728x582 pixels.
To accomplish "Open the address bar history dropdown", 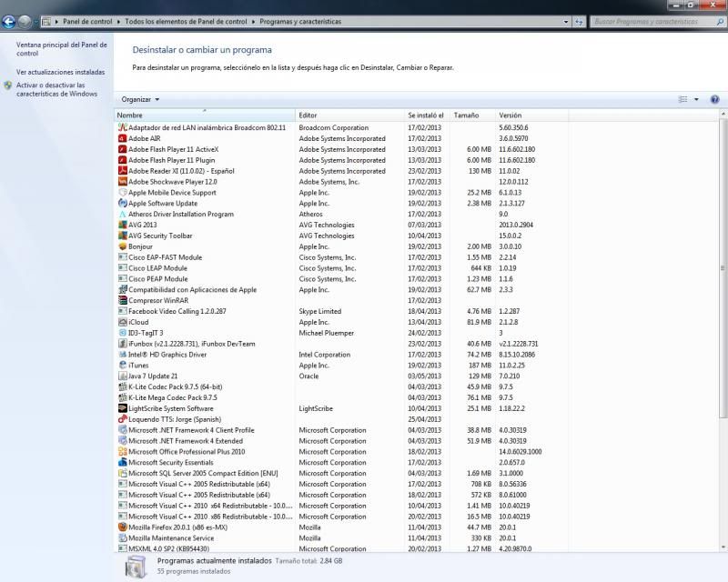I will (x=566, y=21).
